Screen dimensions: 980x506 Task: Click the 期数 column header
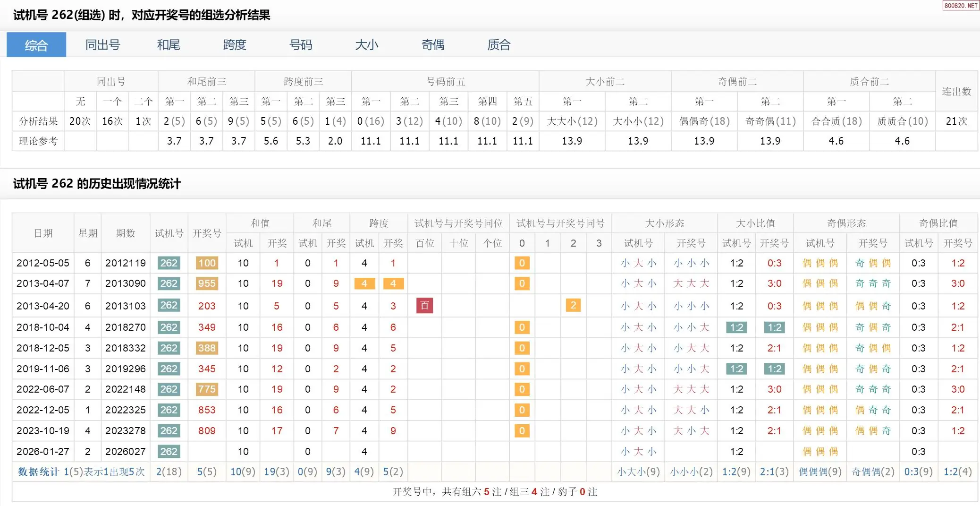(126, 233)
